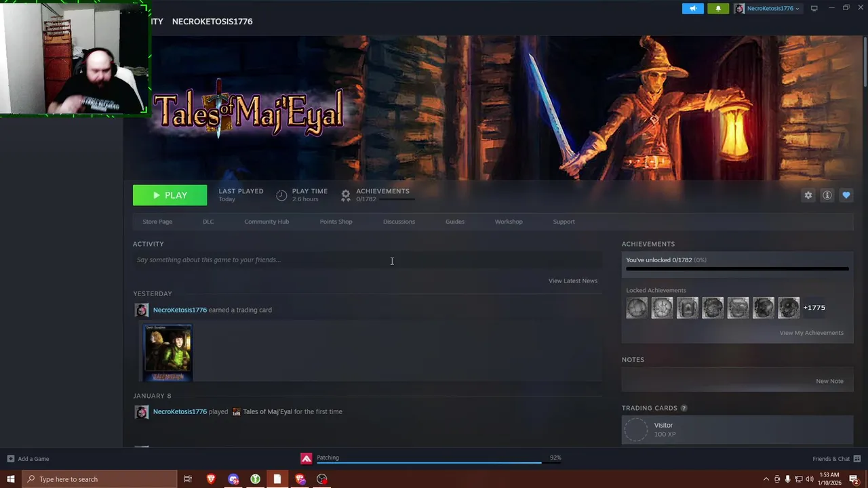Open Discussions tab
Screen dimensions: 868x488
399,222
